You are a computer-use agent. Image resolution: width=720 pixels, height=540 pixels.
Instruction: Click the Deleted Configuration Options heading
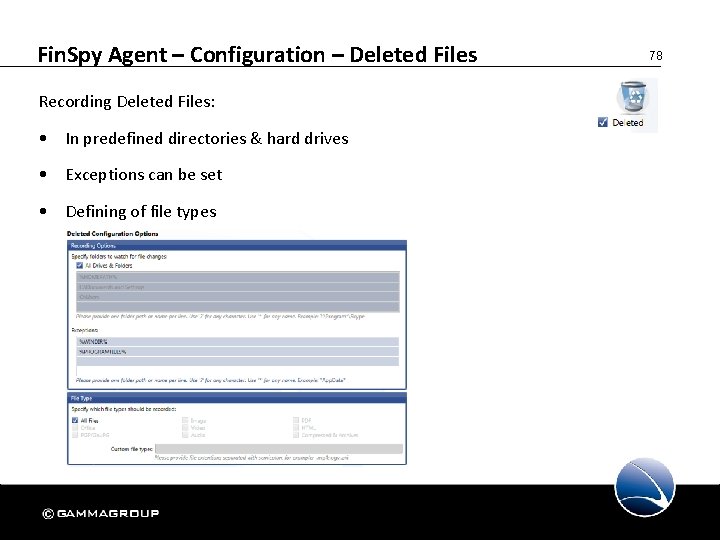click(x=112, y=234)
